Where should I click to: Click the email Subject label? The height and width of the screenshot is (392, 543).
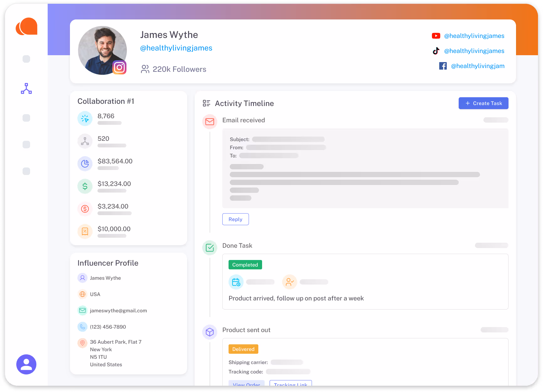[240, 139]
